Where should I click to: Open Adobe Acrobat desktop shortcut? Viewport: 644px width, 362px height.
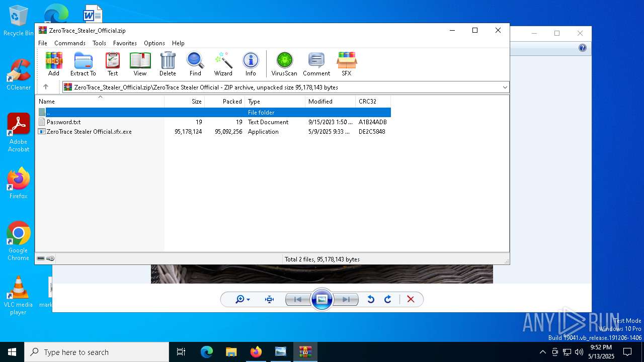(18, 133)
